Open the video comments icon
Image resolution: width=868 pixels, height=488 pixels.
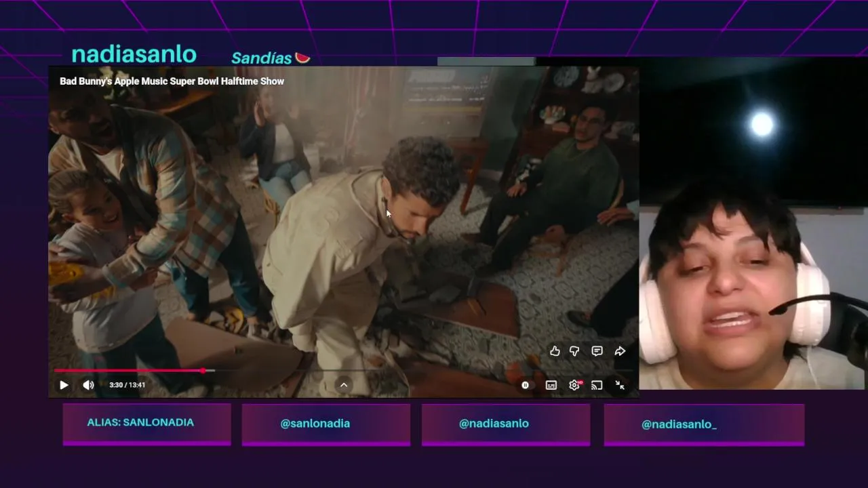(597, 351)
